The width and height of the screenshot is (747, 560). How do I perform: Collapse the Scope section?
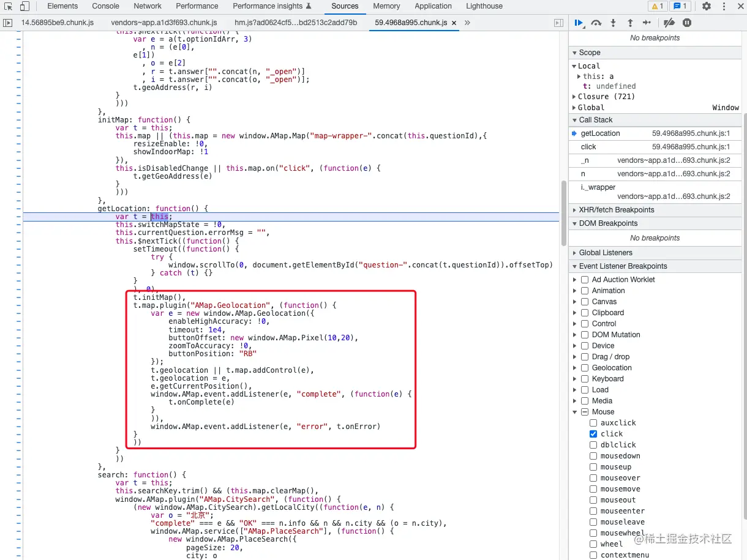tap(574, 52)
